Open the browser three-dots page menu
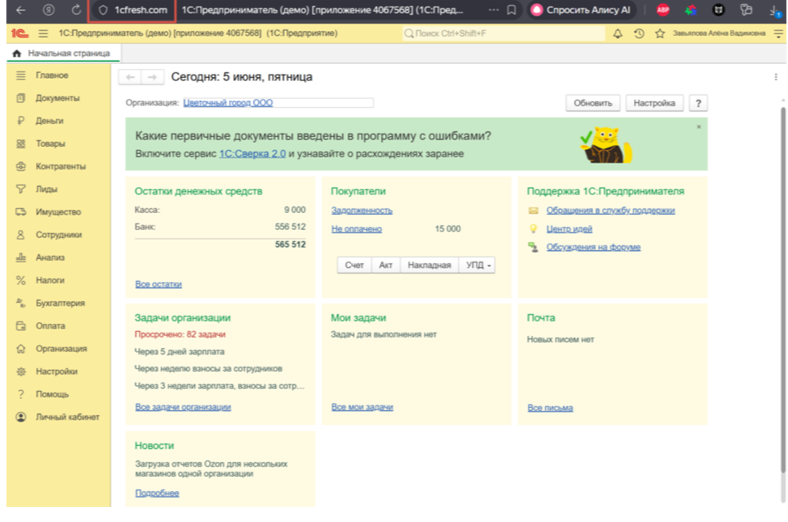Screen dimensions: 788x522 494,10
